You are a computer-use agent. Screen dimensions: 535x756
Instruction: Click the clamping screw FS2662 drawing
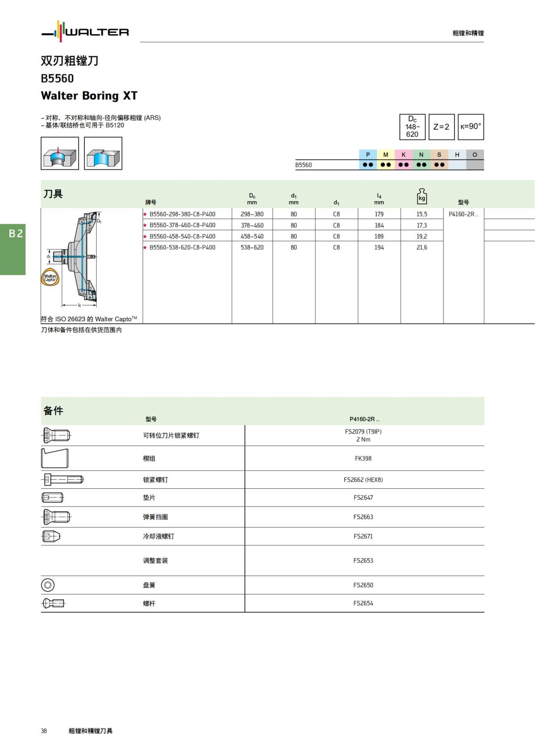pos(62,480)
